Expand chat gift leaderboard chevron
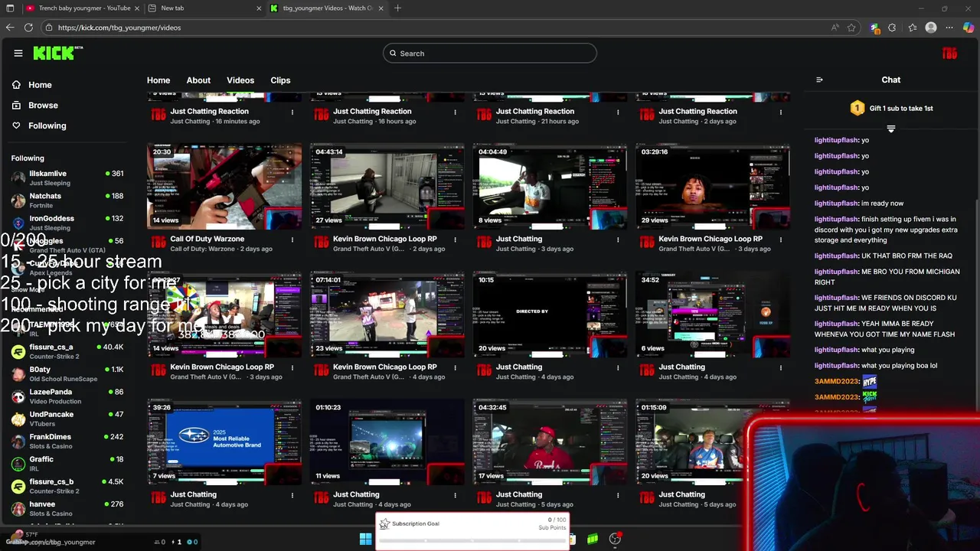Screen dimensions: 980x551 [x=890, y=129]
